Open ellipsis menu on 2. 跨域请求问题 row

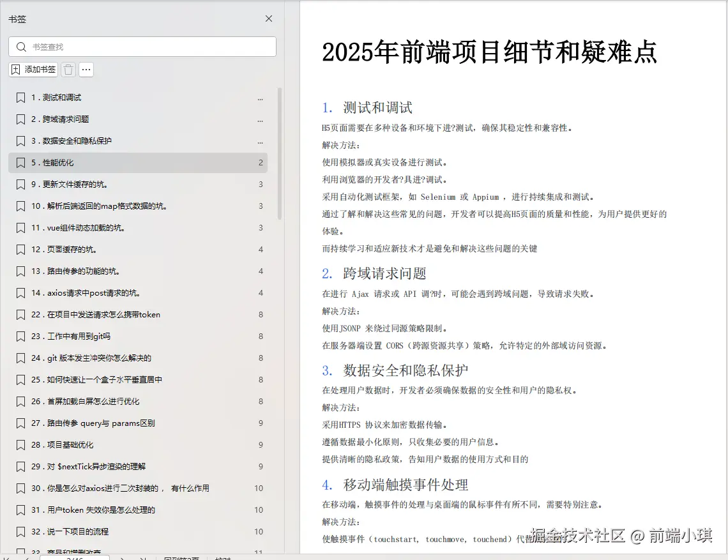(261, 121)
